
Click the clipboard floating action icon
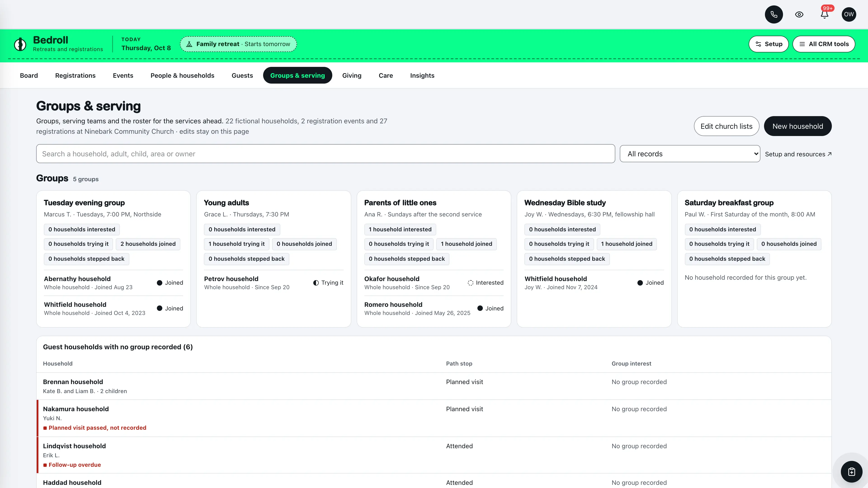(x=851, y=472)
